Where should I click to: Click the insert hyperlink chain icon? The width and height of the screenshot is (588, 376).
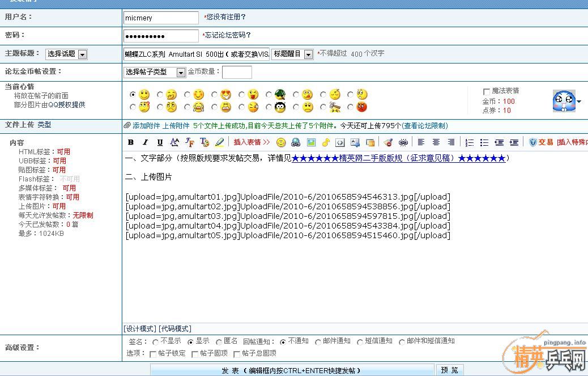coord(403,142)
